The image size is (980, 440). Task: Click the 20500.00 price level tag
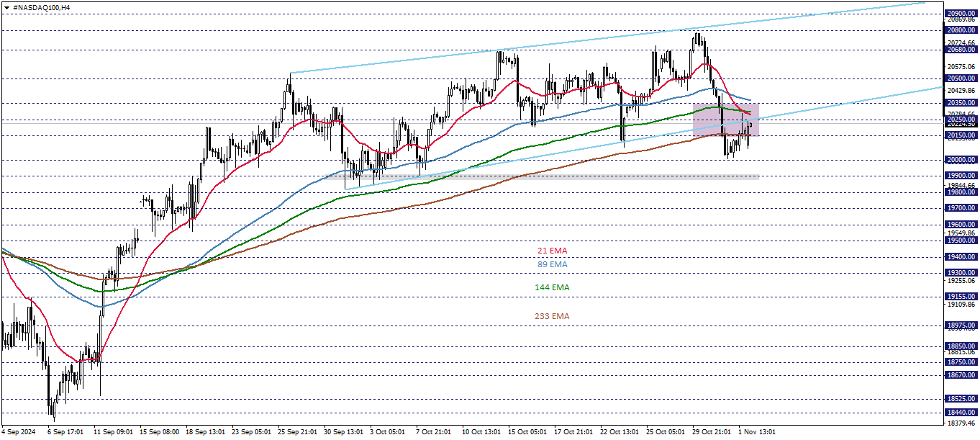point(961,78)
